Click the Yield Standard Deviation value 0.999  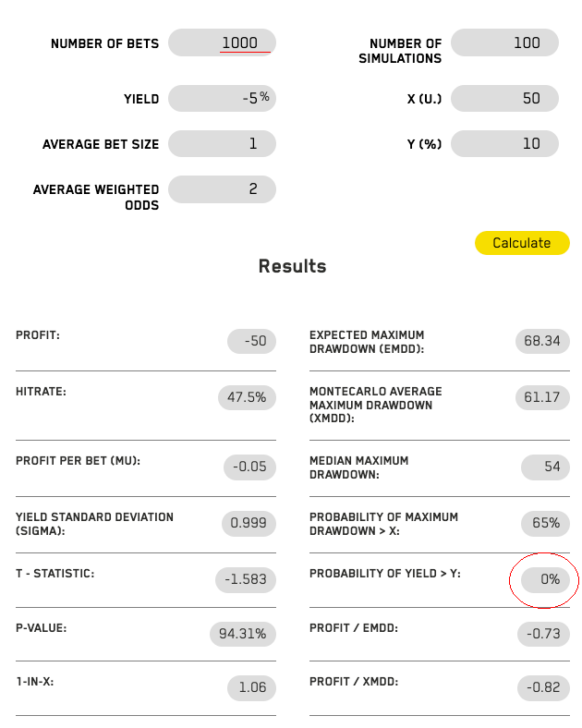tap(249, 524)
